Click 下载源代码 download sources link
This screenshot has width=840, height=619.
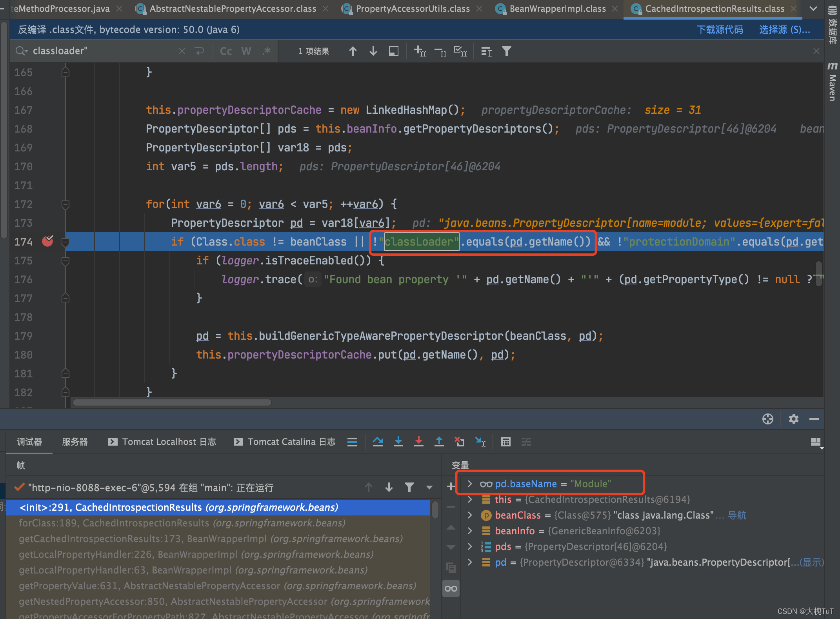pyautogui.click(x=720, y=30)
